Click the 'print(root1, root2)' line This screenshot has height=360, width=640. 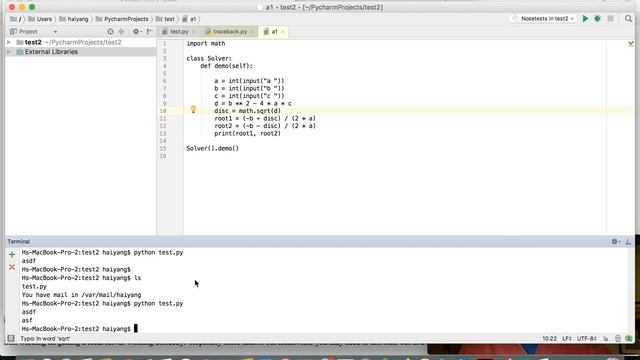(247, 133)
